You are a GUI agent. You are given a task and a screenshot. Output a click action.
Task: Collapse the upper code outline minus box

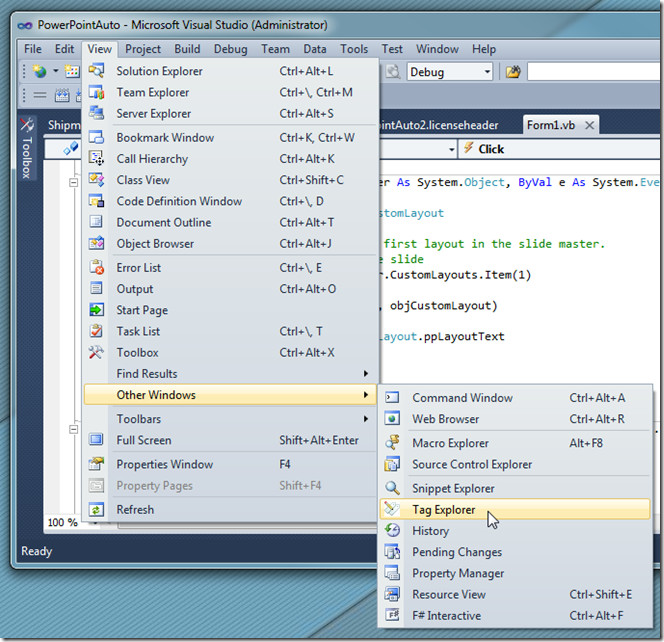73,183
